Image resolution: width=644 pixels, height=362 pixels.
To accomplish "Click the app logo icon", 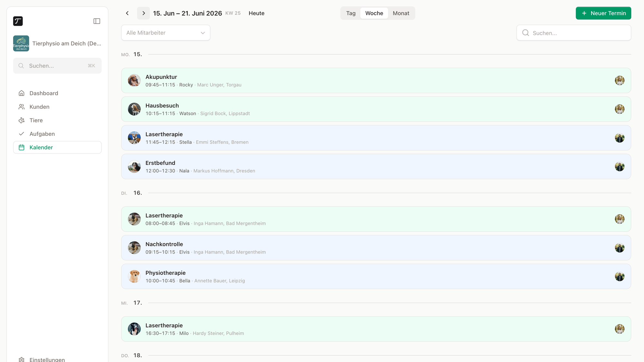I will [x=18, y=21].
